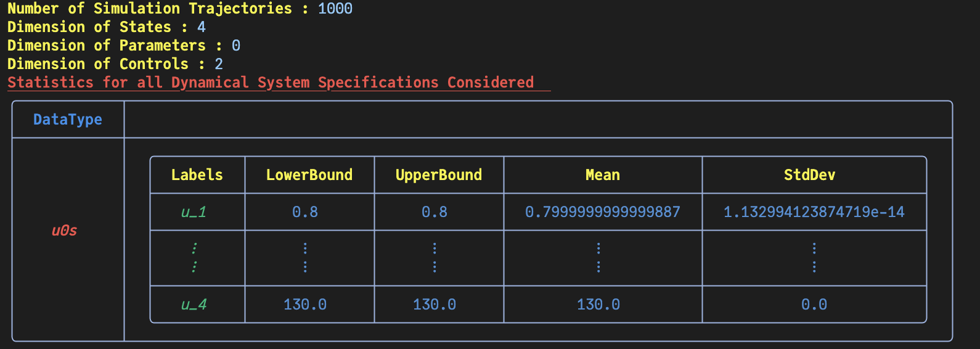Click the mean value 0.7999999999999887

[x=603, y=212]
